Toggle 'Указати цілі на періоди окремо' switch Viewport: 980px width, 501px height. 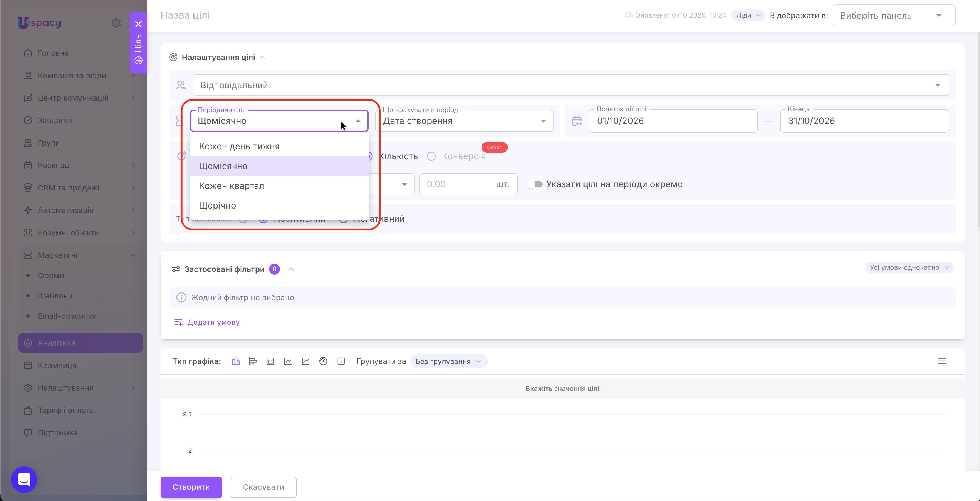[535, 184]
